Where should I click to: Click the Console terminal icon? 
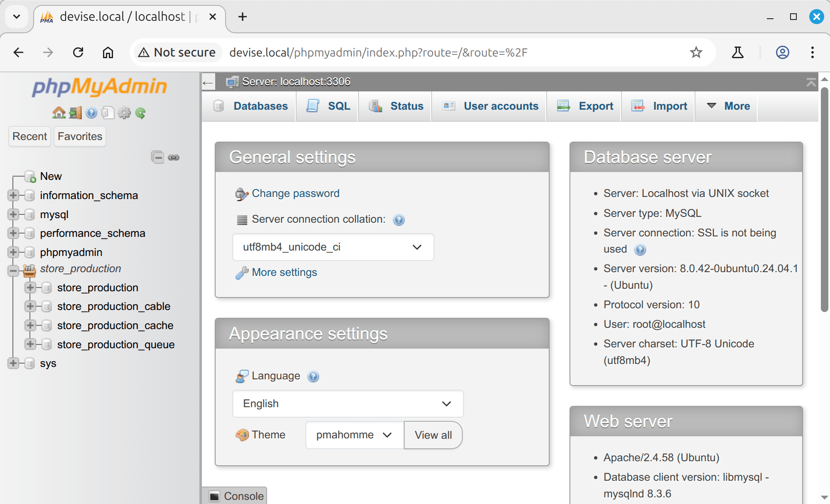[214, 496]
